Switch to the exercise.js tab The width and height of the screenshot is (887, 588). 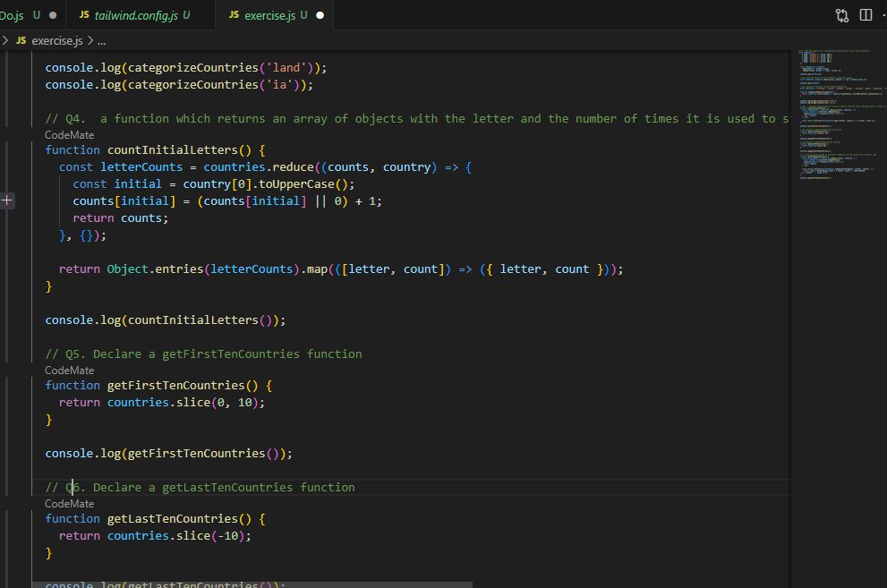pos(274,15)
